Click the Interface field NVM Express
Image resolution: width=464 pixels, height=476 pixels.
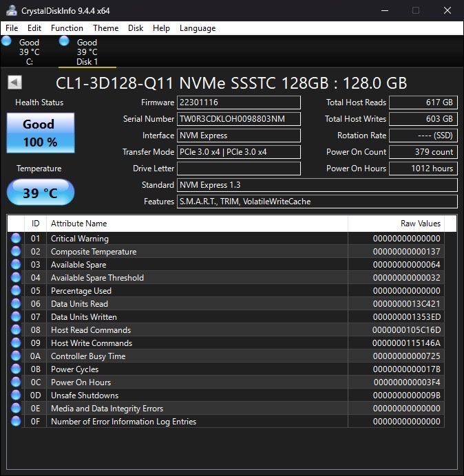point(239,136)
